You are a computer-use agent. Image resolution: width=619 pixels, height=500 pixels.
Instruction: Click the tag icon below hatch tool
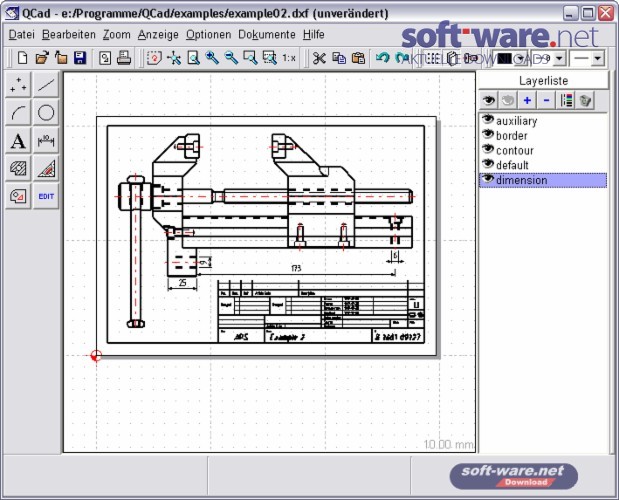pyautogui.click(x=18, y=196)
